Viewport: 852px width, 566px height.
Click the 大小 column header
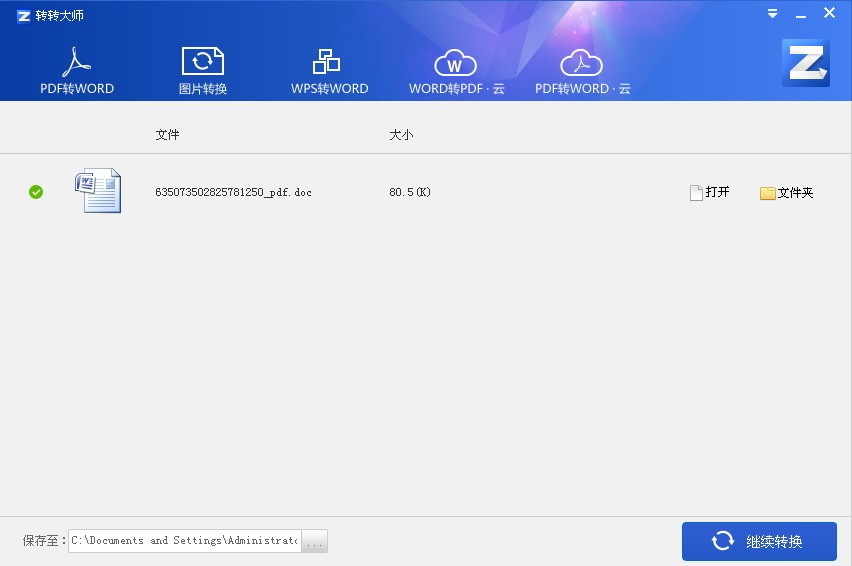coord(401,135)
